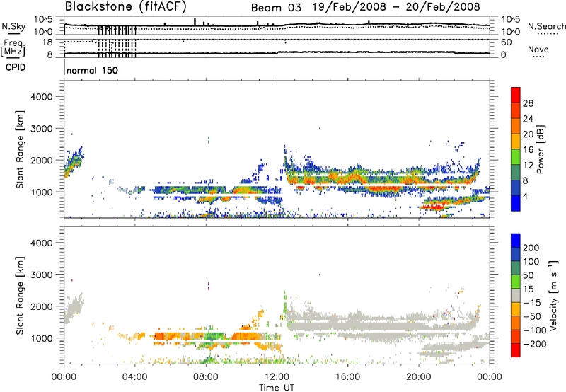Viewport: 566px width, 392px height.
Task: Click the '200' label on the Velocity colorbar
Action: tap(531, 248)
